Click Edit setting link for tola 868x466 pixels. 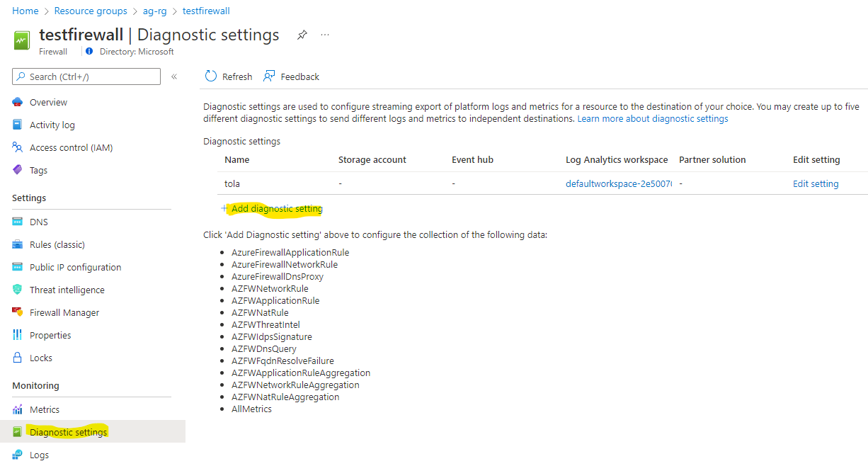tap(816, 183)
